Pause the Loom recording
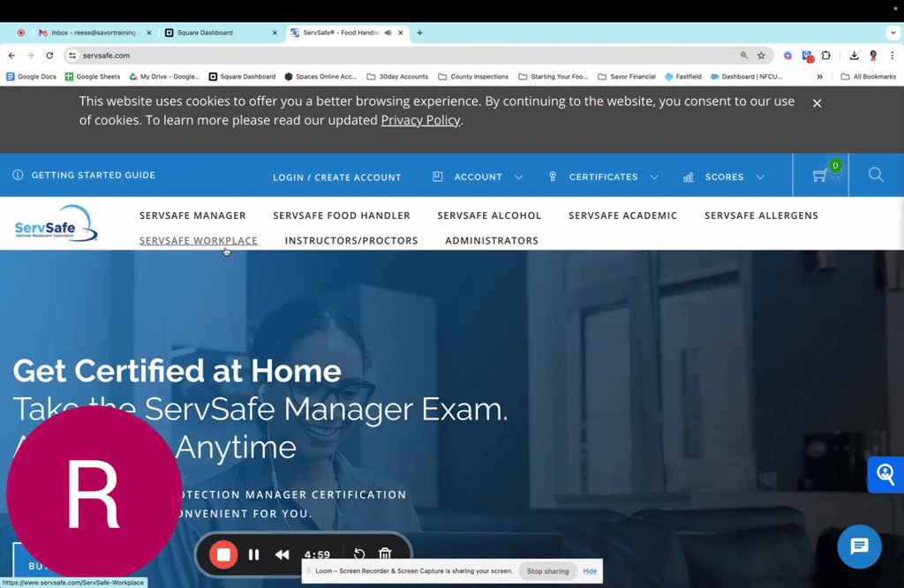The width and height of the screenshot is (904, 588). 253,554
